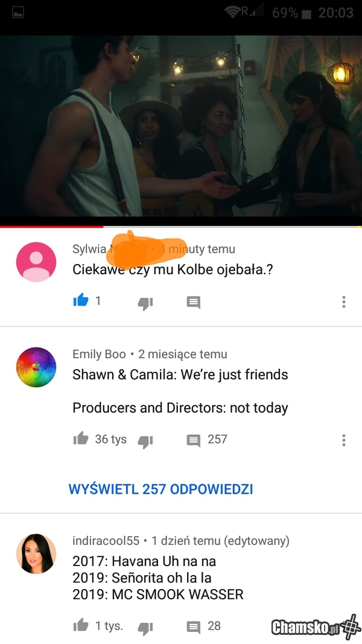Tap the video player area
This screenshot has height=644, width=362.
tap(181, 126)
